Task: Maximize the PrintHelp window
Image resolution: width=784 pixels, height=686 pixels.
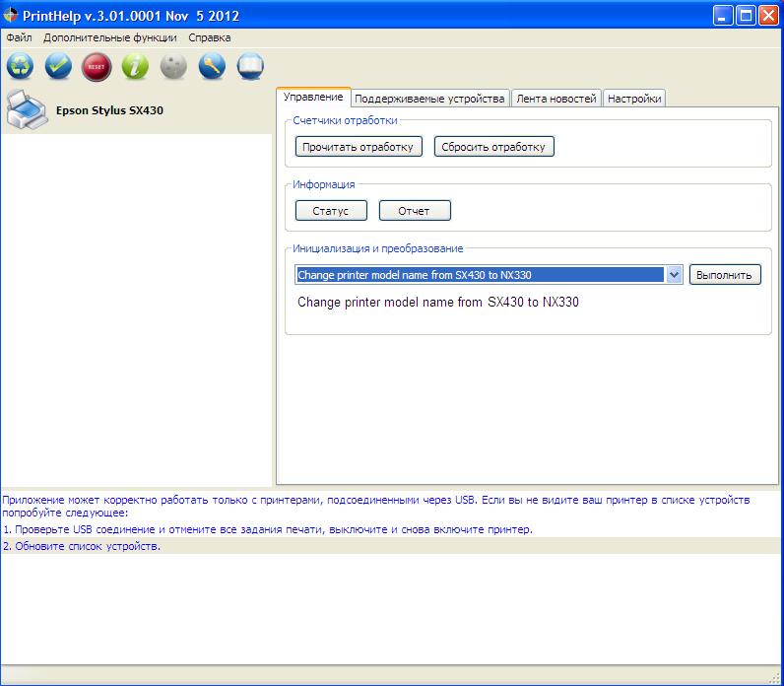Action: click(x=746, y=16)
